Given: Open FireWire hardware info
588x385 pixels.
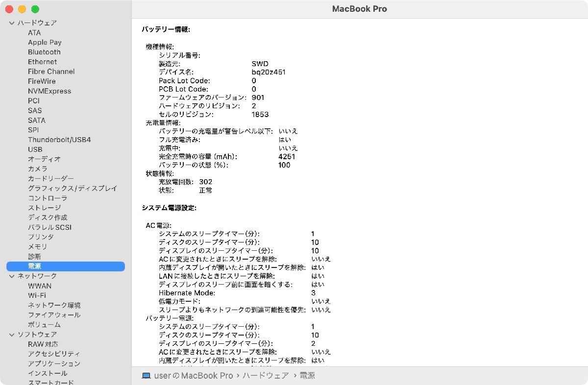Looking at the screenshot, I should [x=42, y=81].
